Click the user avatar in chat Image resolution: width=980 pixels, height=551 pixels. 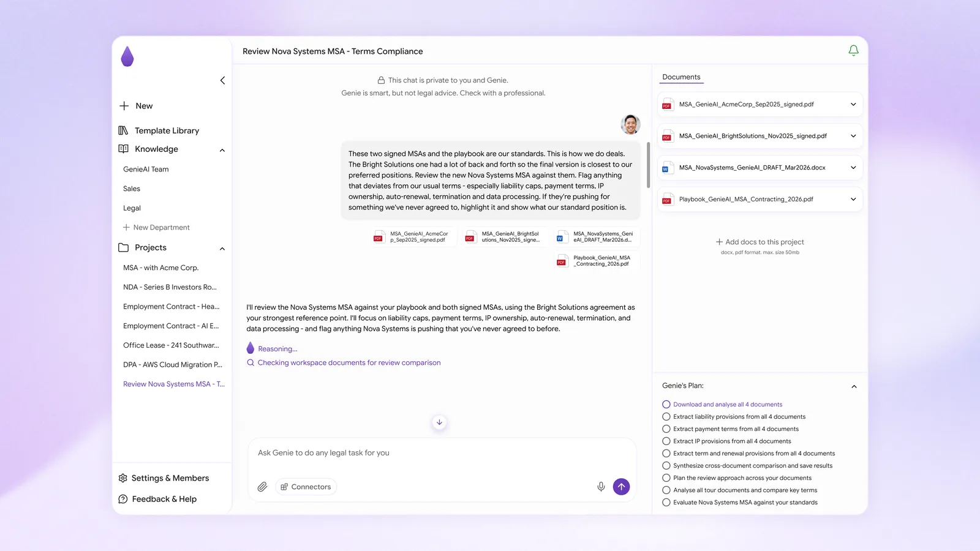630,124
